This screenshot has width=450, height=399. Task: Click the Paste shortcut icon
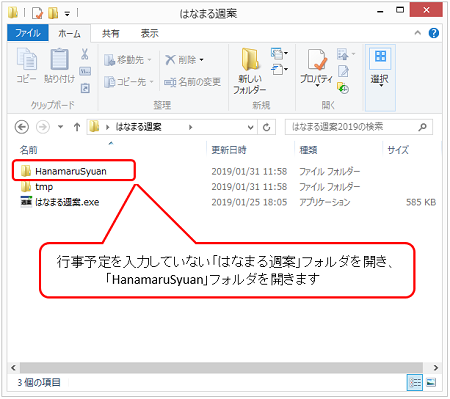point(85,88)
